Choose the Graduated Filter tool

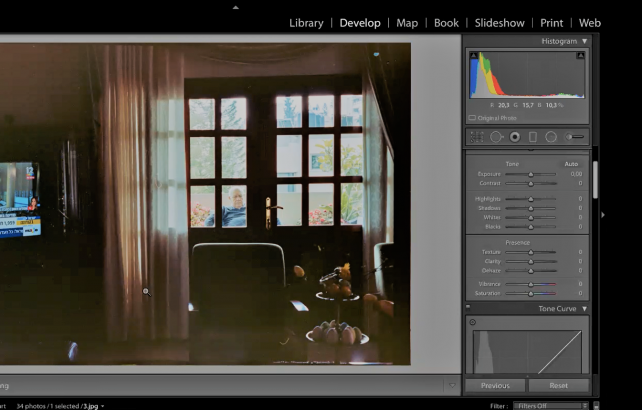[533, 136]
